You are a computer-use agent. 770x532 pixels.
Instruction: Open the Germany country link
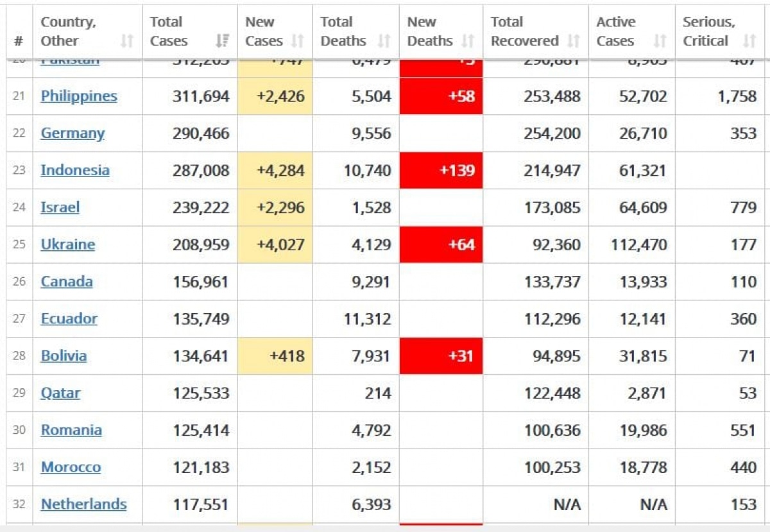73,133
